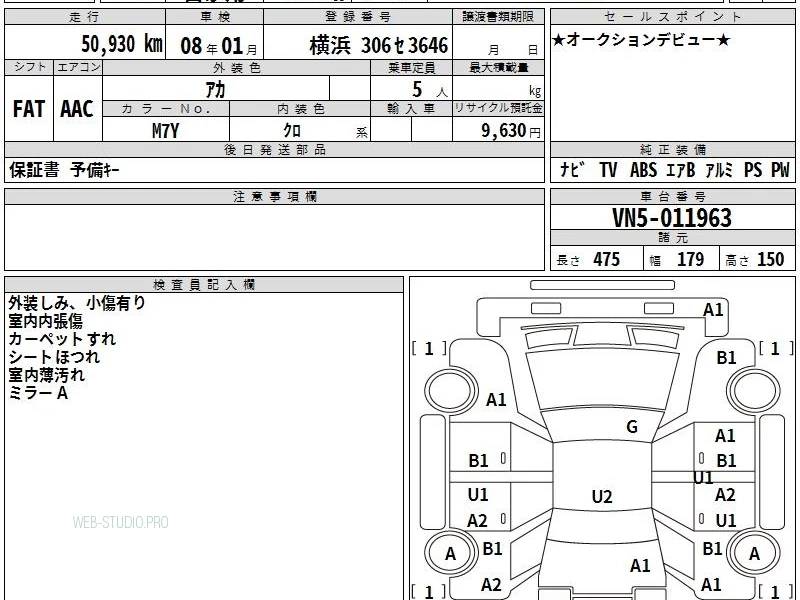The width and height of the screenshot is (800, 600).
Task: Click the 乗車定員 header
Action: (x=411, y=67)
